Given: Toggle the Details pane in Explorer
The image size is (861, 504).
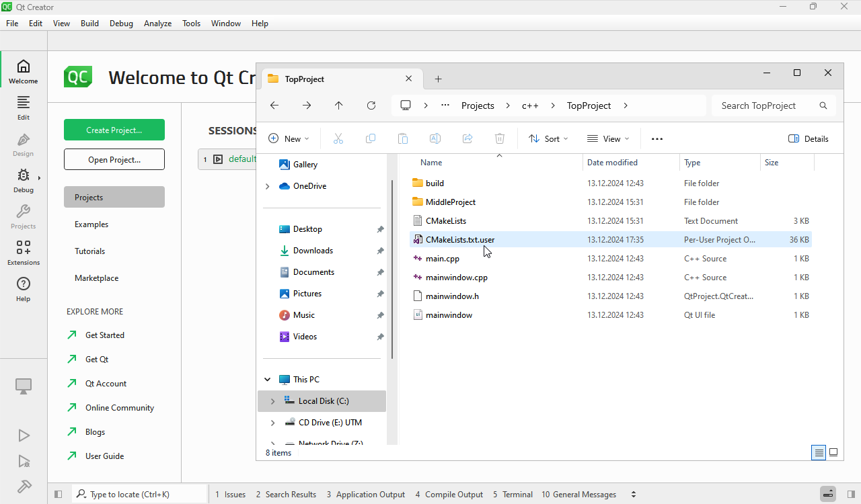Looking at the screenshot, I should click(808, 139).
